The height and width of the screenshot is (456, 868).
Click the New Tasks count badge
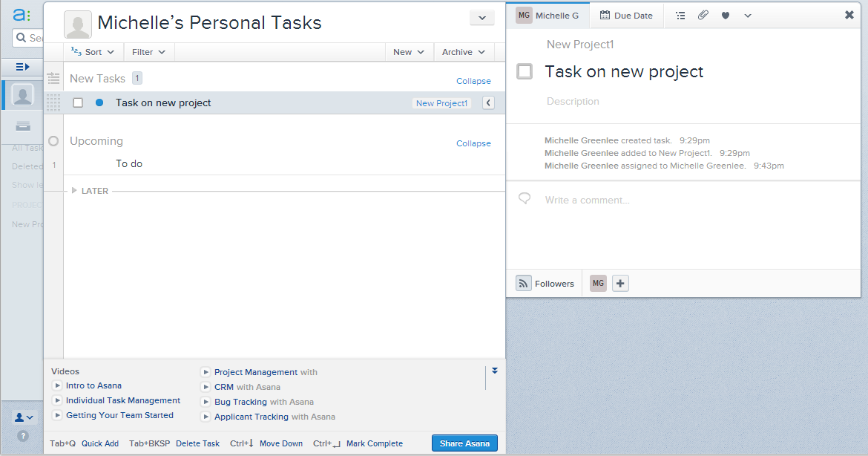point(137,78)
